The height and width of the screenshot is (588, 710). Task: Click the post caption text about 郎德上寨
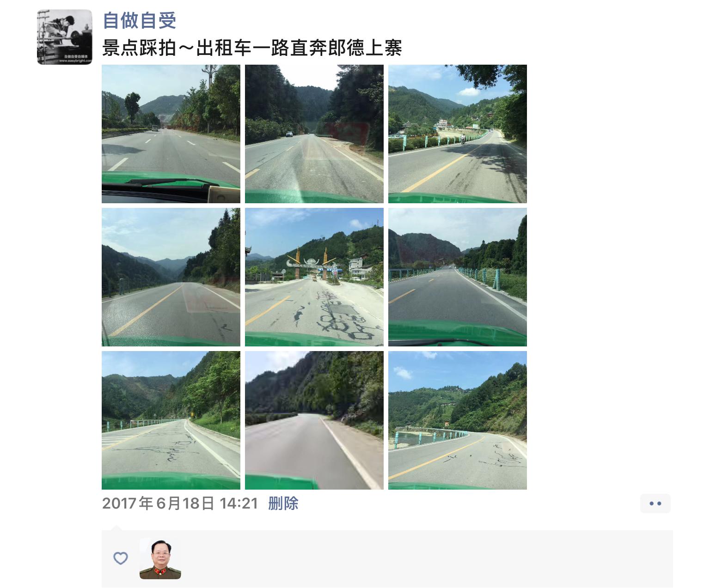pyautogui.click(x=252, y=48)
